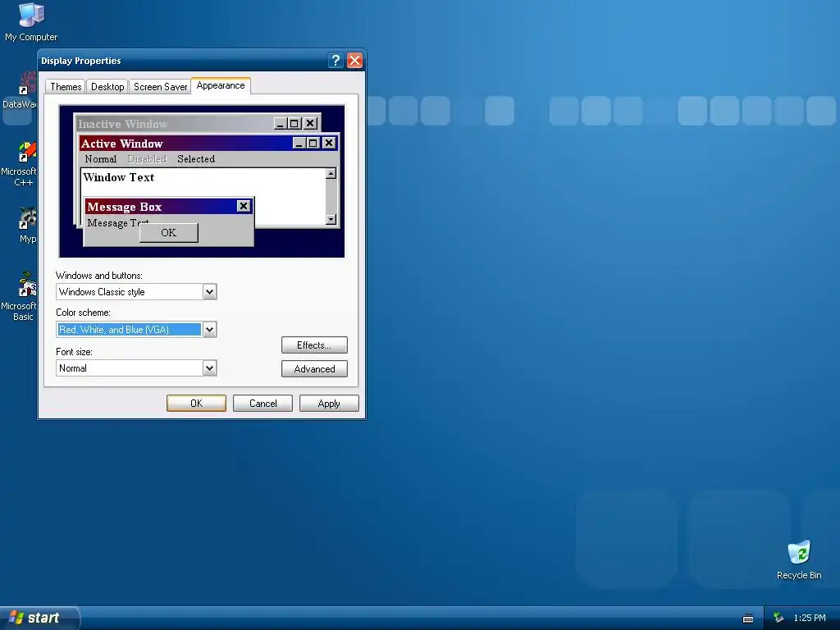Image resolution: width=840 pixels, height=630 pixels.
Task: Click the OK button in preview message box
Action: pos(169,232)
